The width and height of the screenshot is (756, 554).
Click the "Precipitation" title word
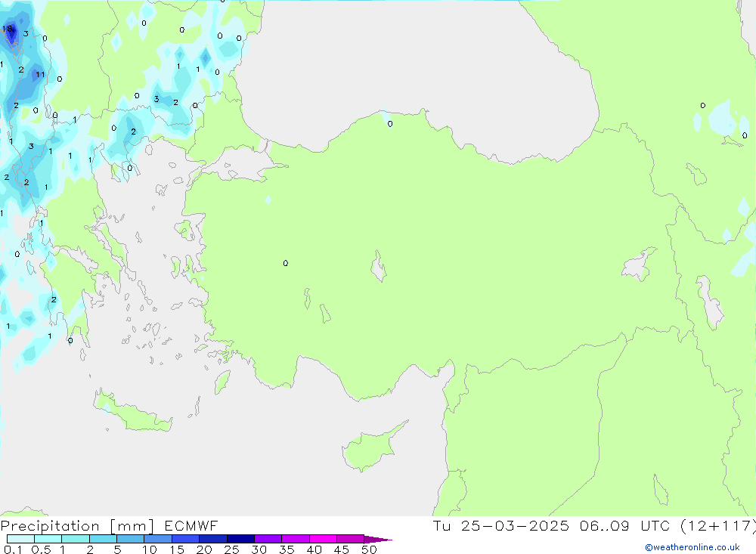click(x=50, y=526)
